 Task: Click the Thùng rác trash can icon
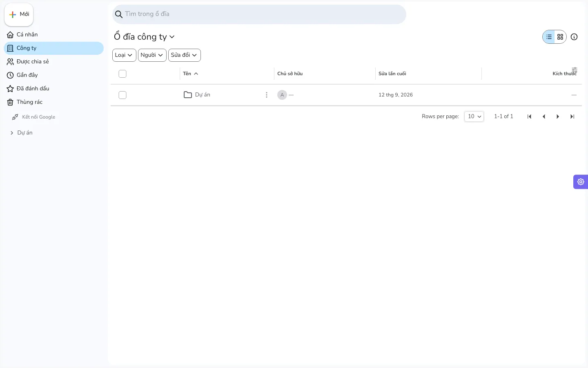pos(10,102)
